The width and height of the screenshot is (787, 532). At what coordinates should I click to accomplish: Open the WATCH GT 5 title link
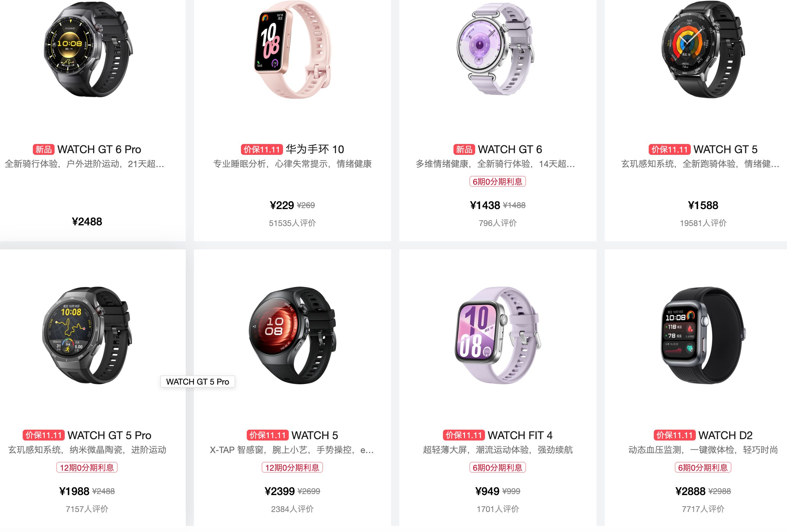pyautogui.click(x=725, y=149)
